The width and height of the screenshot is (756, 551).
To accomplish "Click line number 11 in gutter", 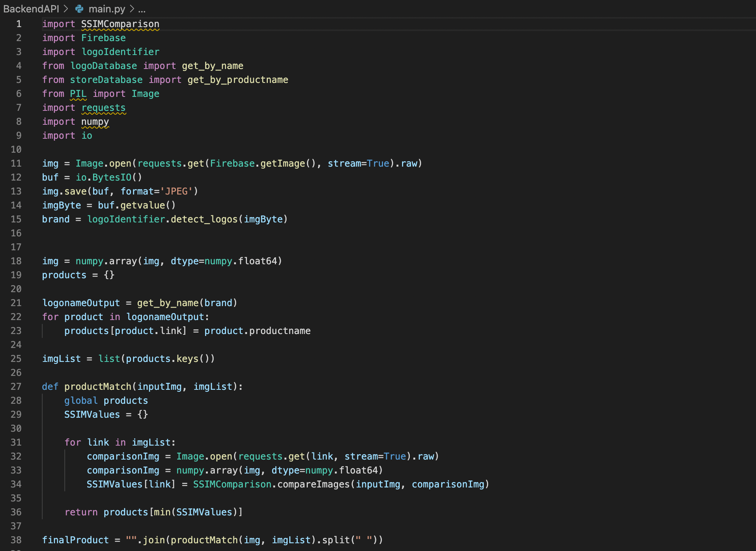I will 16,164.
